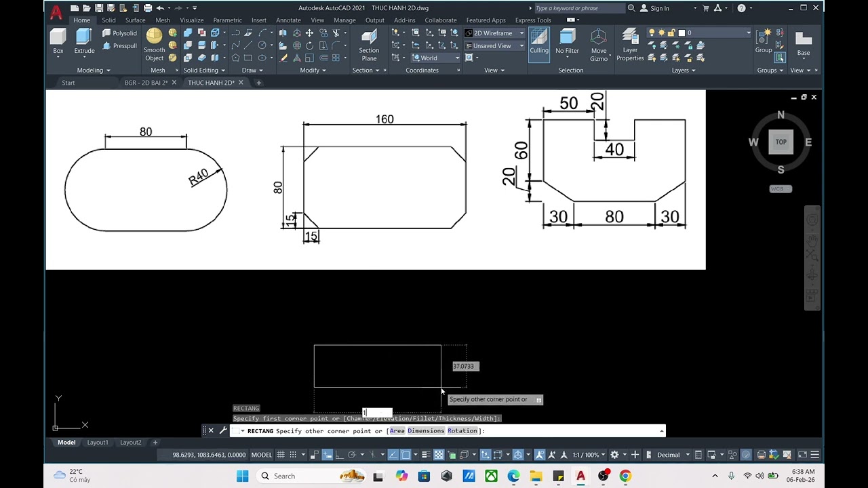The width and height of the screenshot is (868, 488).
Task: Click the WCS label below ViewCube
Action: point(781,189)
